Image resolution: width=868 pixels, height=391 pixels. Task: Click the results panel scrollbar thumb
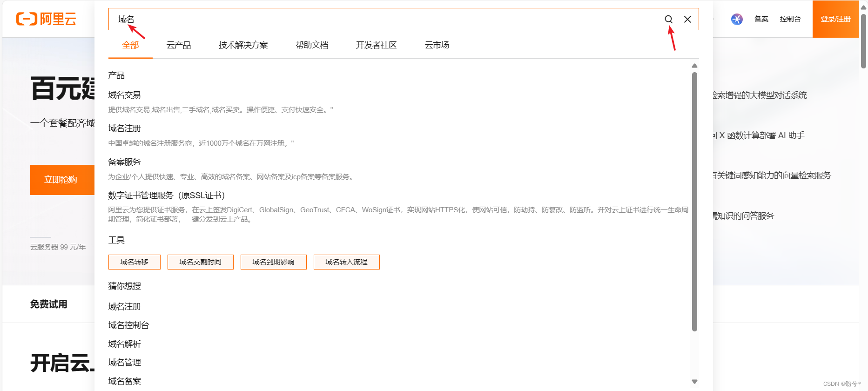tap(694, 202)
